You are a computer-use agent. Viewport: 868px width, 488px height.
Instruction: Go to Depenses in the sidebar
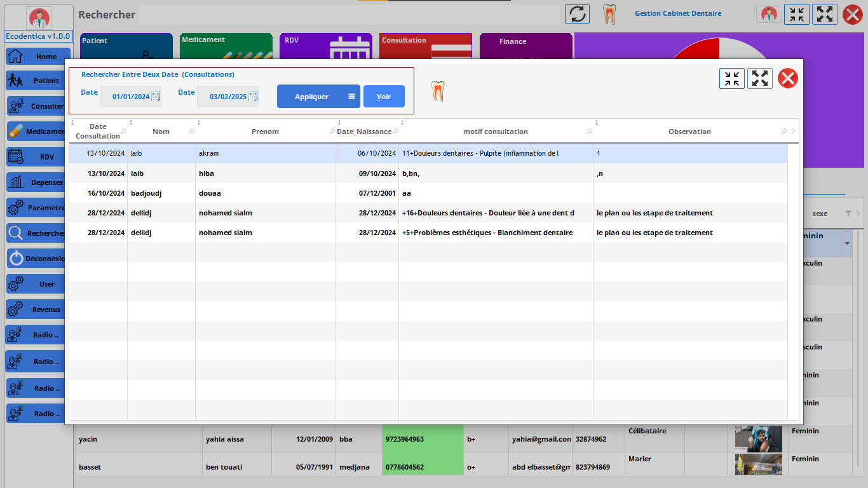click(x=38, y=182)
